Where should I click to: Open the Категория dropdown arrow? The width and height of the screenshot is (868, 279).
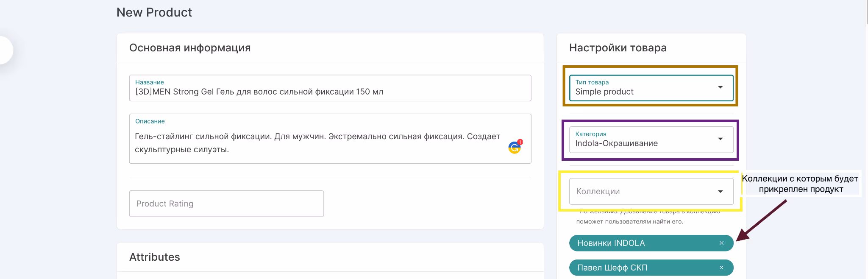[x=720, y=139]
